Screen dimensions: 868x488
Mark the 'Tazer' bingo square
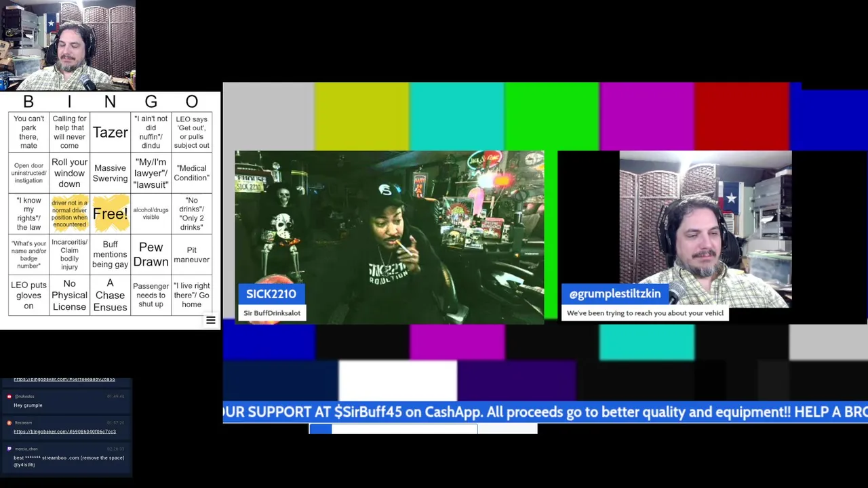[x=110, y=132]
